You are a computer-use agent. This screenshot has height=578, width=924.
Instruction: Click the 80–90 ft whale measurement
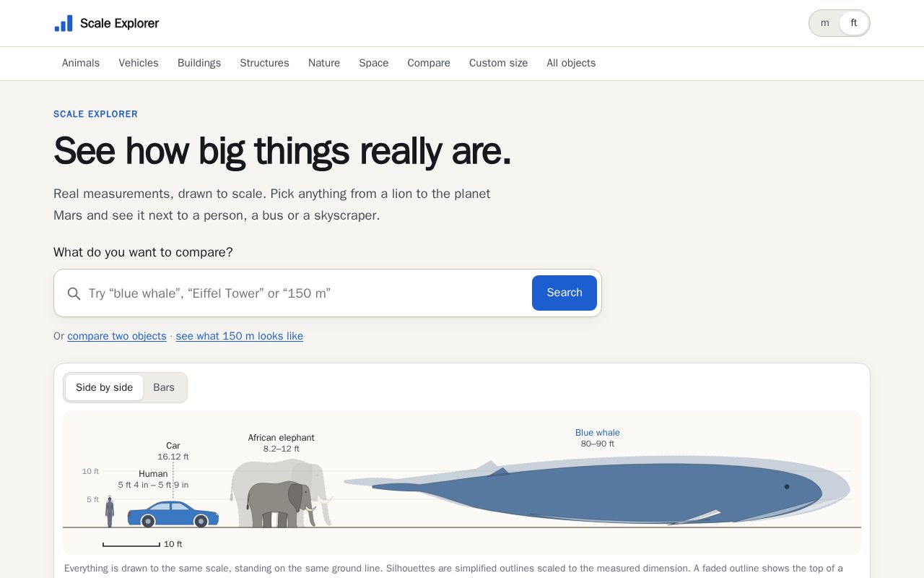(x=598, y=444)
